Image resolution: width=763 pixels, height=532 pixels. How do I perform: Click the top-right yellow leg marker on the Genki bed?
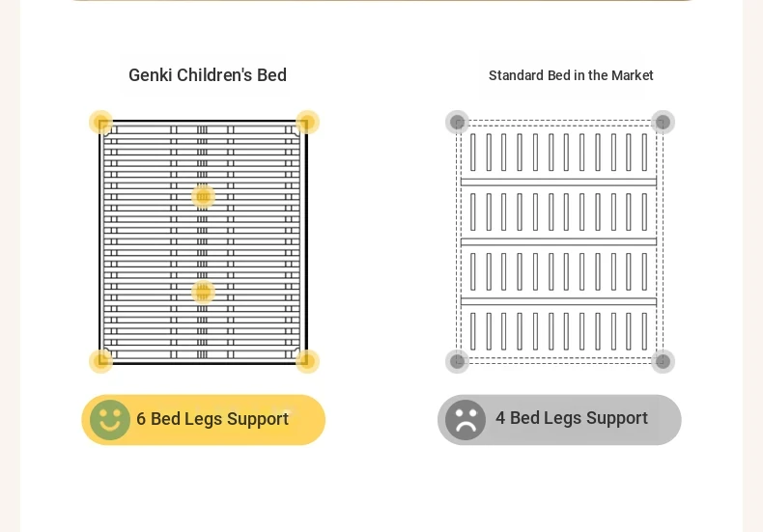click(x=307, y=122)
